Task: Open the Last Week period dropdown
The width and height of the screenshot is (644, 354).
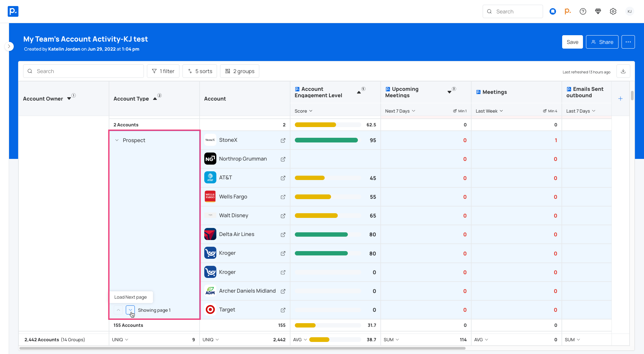Action: (x=489, y=111)
